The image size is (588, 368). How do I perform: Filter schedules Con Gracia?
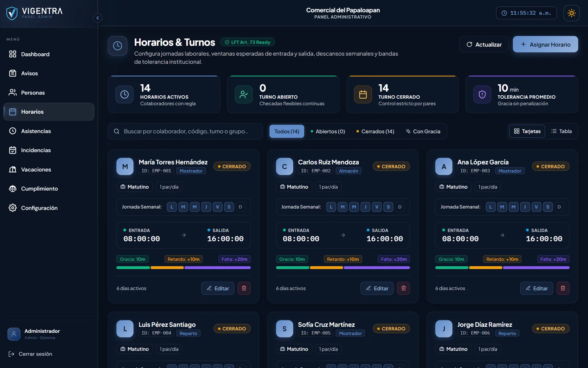423,131
